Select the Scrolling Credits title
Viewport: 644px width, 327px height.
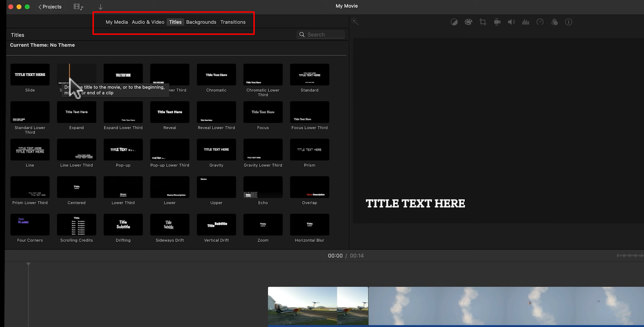76,225
